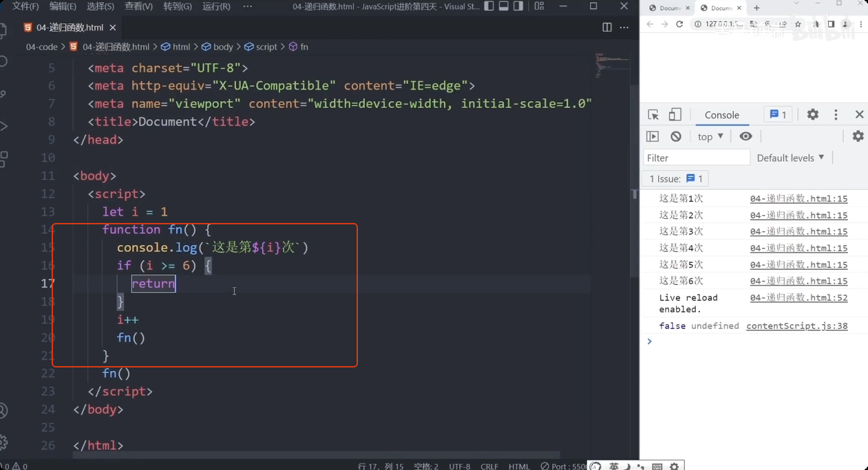Image resolution: width=868 pixels, height=470 pixels.
Task: Close the 04-递归函数.html editor tab
Action: [x=113, y=28]
